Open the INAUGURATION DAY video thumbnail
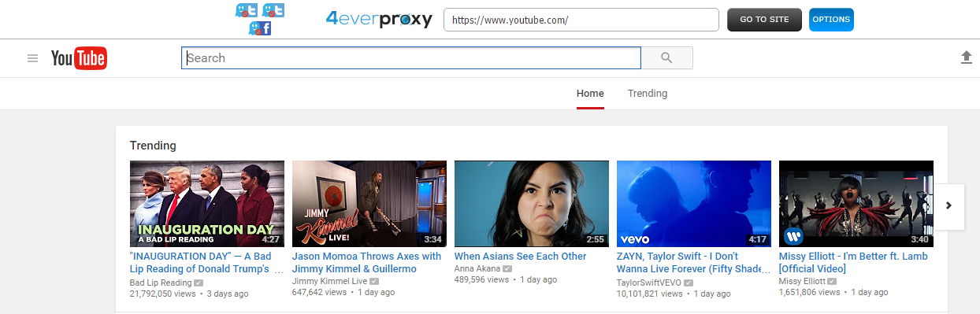 207,204
